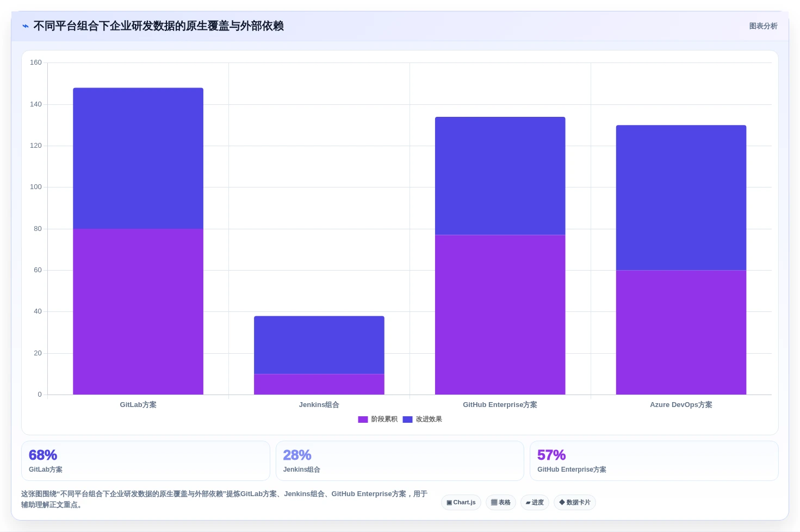800x532 pixels.
Task: Click the GitLab方案 x-axis label
Action: point(138,405)
